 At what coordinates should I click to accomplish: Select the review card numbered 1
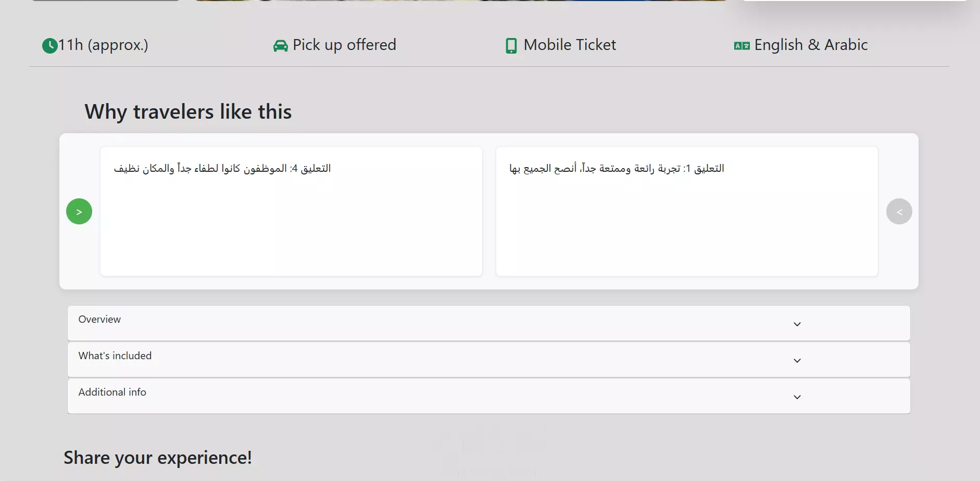click(x=687, y=211)
